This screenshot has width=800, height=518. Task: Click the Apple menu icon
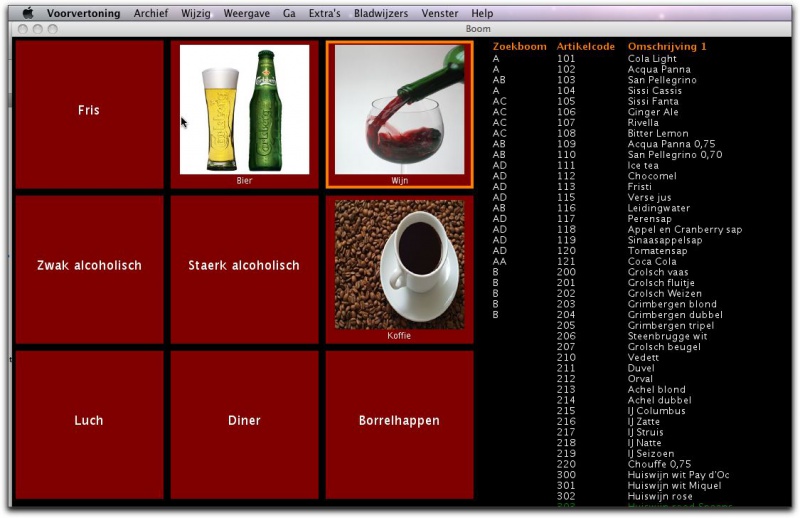pos(27,14)
